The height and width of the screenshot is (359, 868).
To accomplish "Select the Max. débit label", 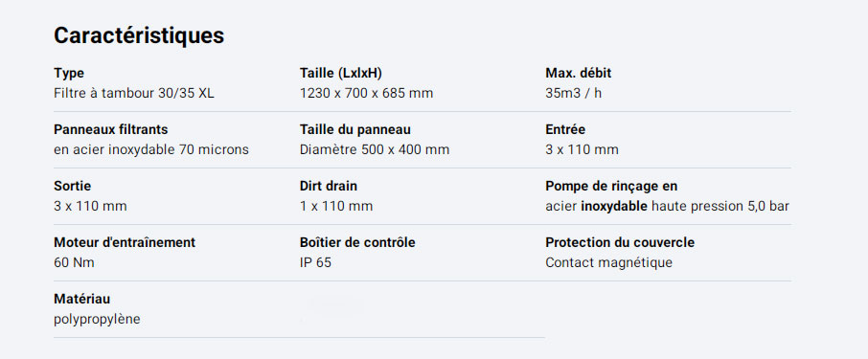I will [x=578, y=73].
